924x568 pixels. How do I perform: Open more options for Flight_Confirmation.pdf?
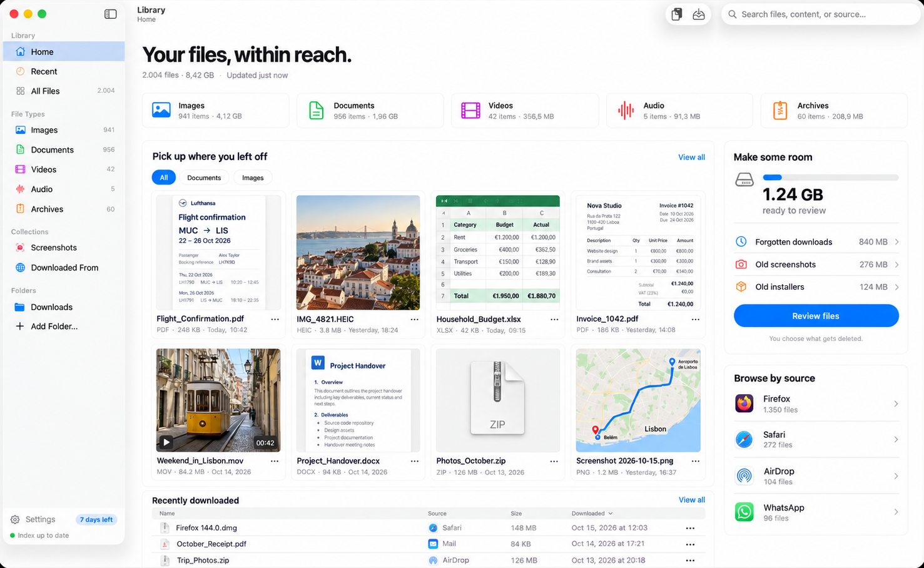click(275, 319)
